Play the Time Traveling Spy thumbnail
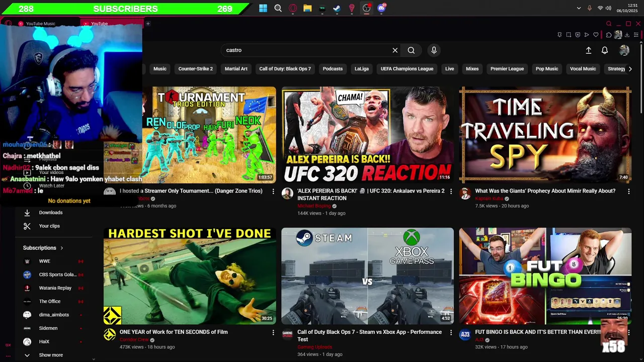Image resolution: width=644 pixels, height=362 pixels. click(545, 135)
